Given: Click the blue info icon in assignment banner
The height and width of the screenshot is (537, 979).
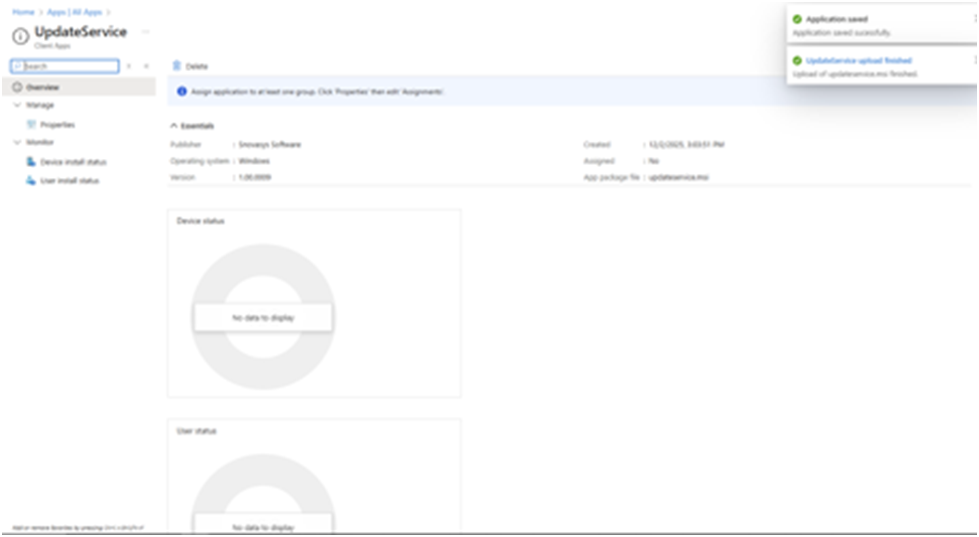Looking at the screenshot, I should 182,91.
